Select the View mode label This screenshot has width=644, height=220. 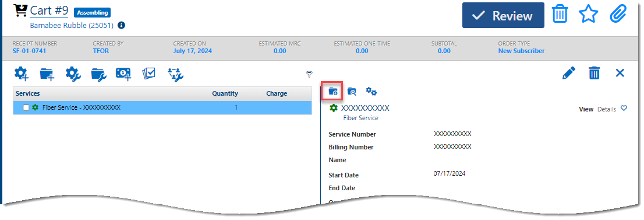[x=586, y=109]
